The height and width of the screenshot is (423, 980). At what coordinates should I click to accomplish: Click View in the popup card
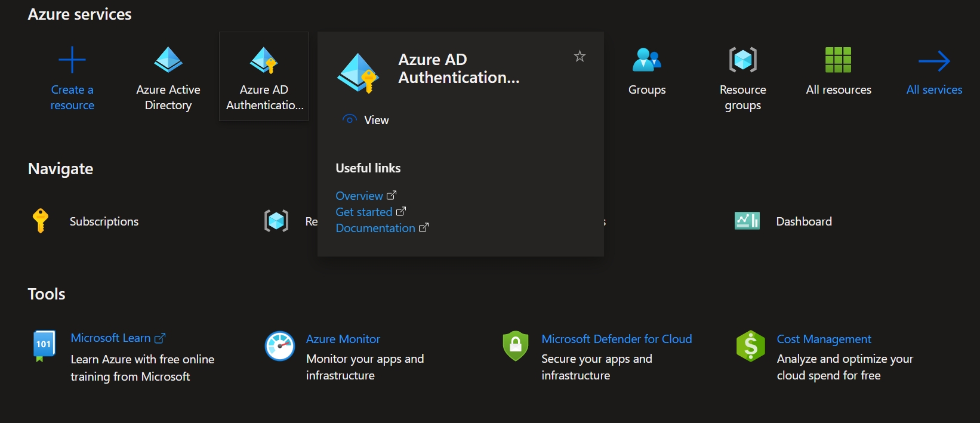pos(376,120)
